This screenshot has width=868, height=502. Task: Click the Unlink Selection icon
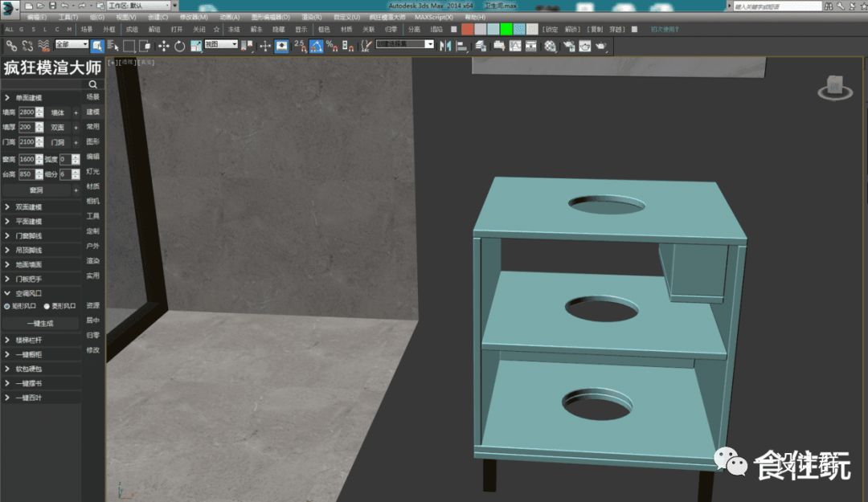(x=27, y=46)
